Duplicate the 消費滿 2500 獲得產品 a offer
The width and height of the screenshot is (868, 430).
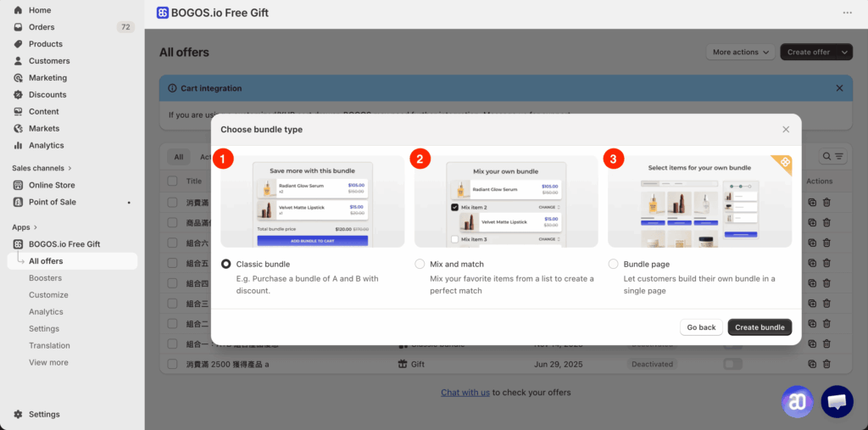812,364
